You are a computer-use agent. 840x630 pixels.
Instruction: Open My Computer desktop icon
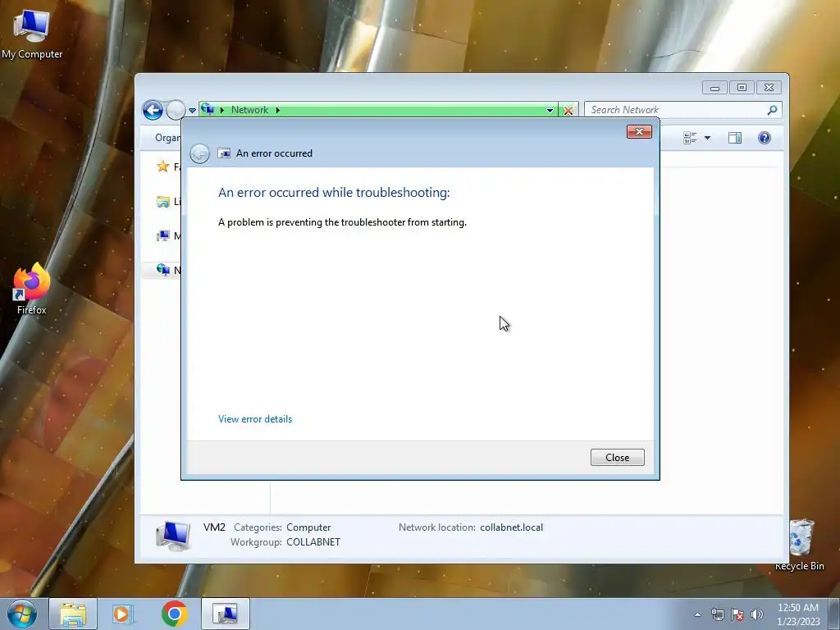pyautogui.click(x=32, y=33)
